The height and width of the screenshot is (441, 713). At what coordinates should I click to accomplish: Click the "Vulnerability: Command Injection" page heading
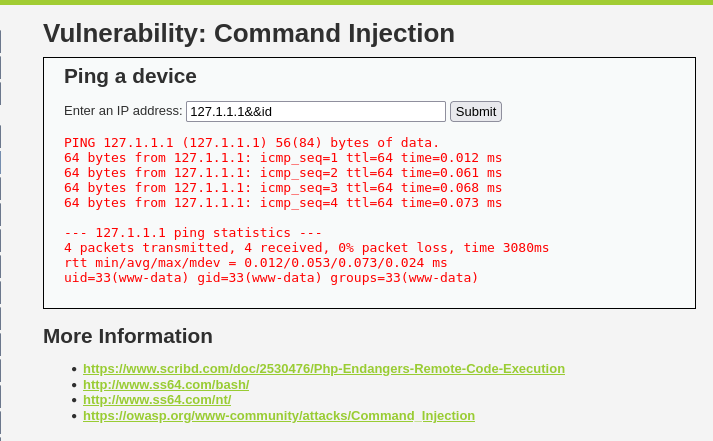pos(249,33)
